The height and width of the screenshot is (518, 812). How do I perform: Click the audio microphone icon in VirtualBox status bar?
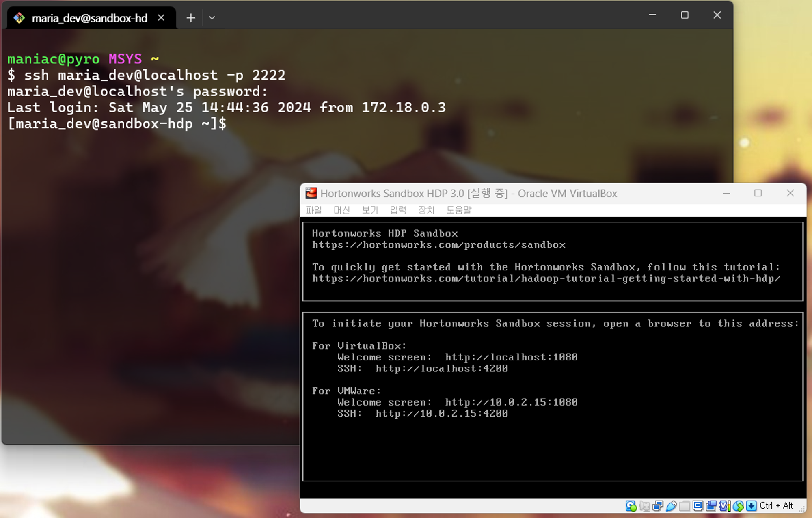(x=644, y=506)
